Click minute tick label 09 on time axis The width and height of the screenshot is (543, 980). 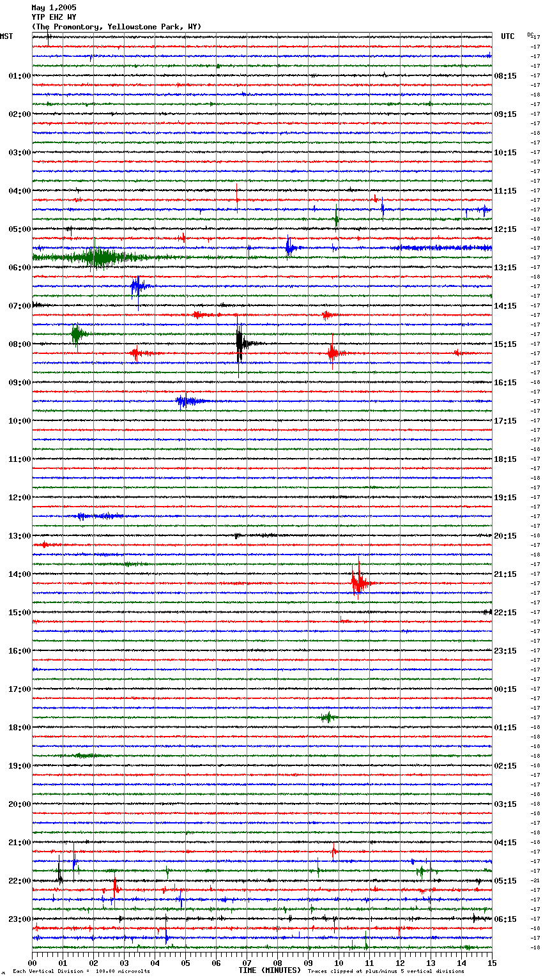coord(308,963)
